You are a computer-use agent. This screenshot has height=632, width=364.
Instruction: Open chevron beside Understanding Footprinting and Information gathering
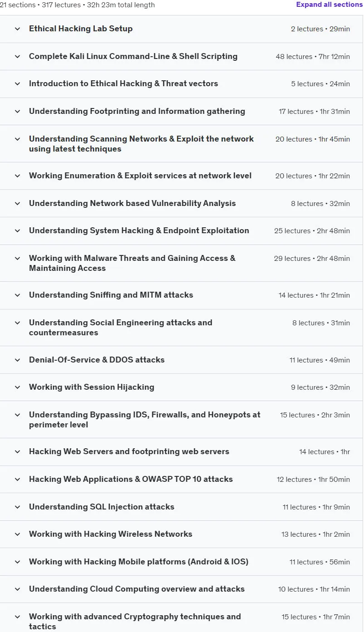17,112
